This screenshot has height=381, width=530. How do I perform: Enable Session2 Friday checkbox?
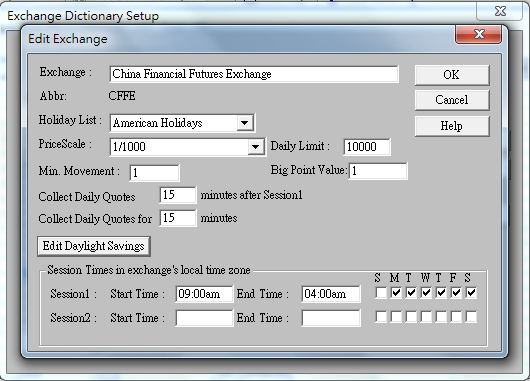coord(456,317)
